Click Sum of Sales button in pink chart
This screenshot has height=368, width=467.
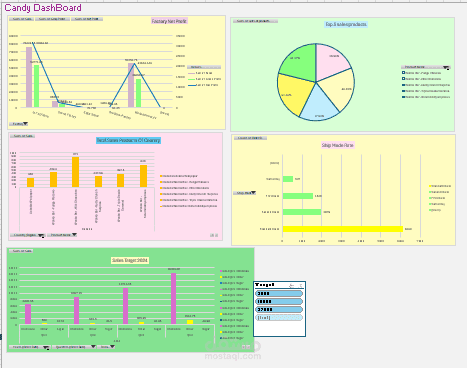click(x=23, y=136)
